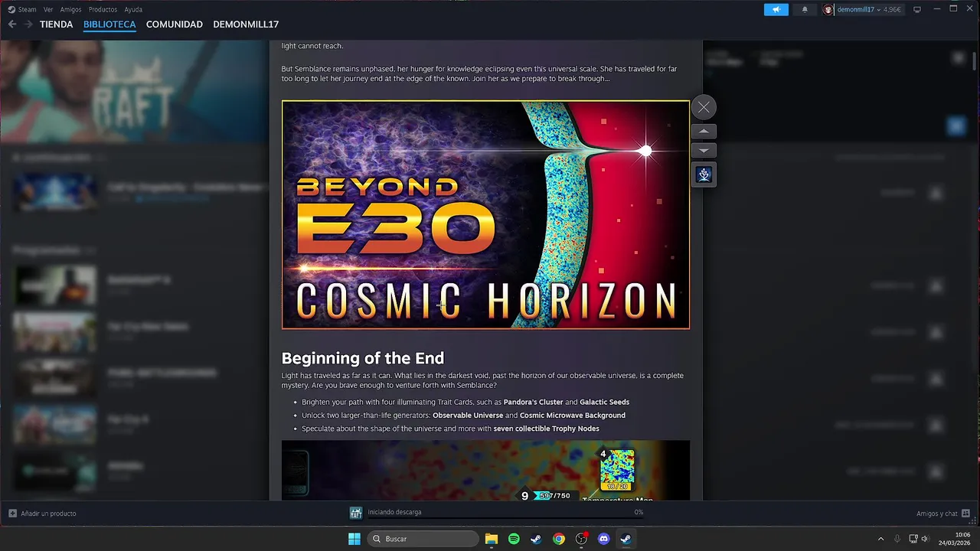980x551 pixels.
Task: Open network settings from system tray
Action: (x=913, y=539)
